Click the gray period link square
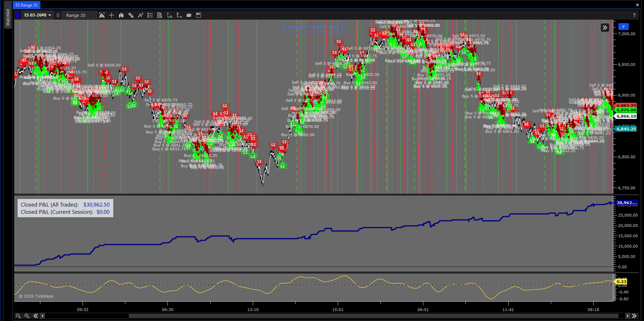644x321 pixels. pyautogui.click(x=58, y=15)
